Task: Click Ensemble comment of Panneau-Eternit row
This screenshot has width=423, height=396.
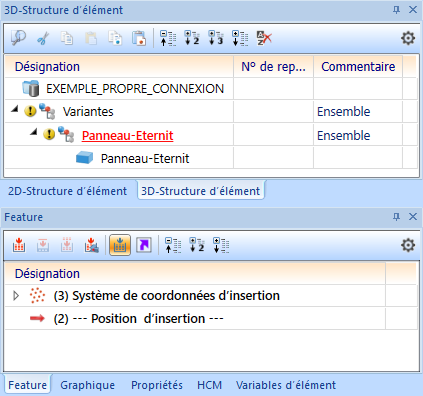Action: pyautogui.click(x=343, y=135)
